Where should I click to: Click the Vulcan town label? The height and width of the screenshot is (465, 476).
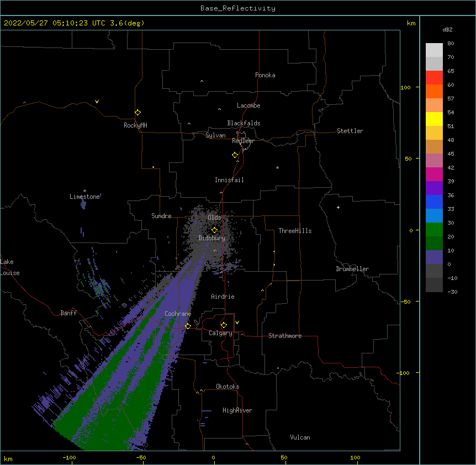click(300, 437)
